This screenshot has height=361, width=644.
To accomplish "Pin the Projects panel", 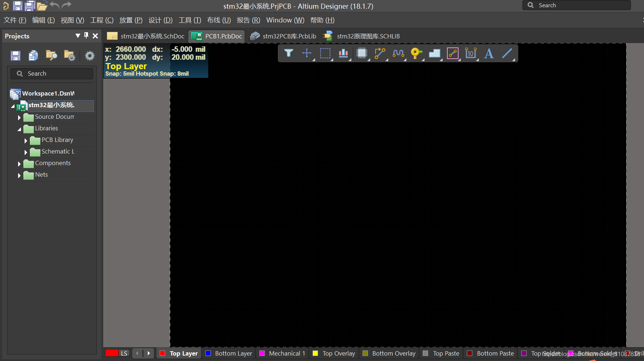I will pos(86,35).
